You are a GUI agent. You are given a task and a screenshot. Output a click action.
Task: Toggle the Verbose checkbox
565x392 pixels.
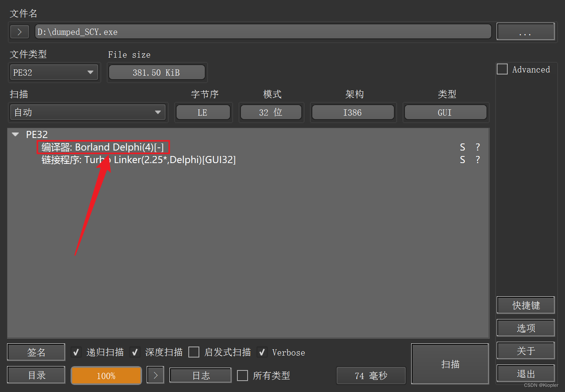(x=262, y=352)
